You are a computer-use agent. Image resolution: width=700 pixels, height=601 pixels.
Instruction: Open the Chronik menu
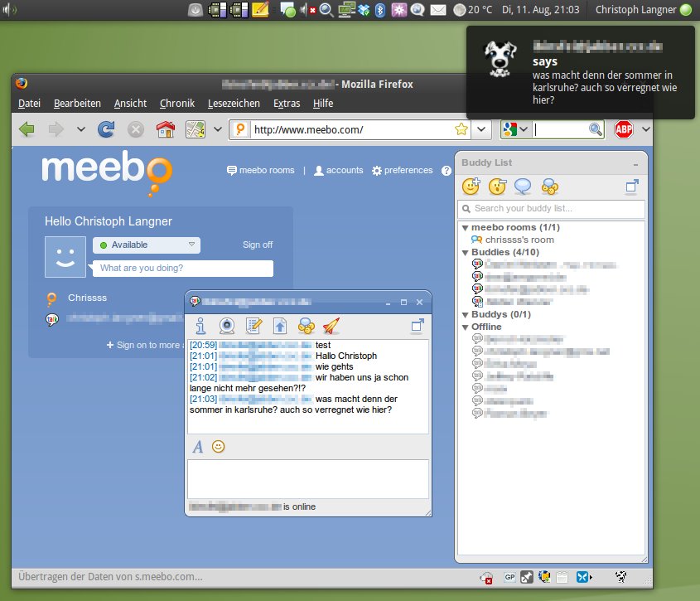click(177, 104)
